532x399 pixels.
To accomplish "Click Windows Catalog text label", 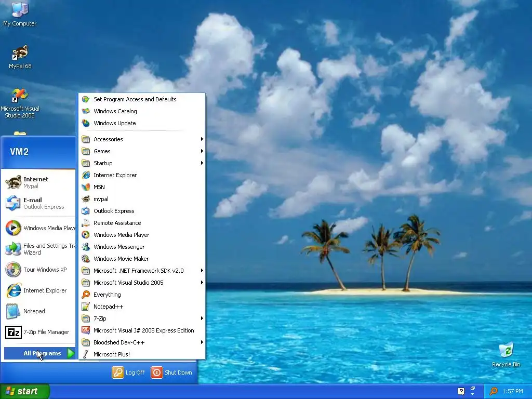I will coord(115,111).
